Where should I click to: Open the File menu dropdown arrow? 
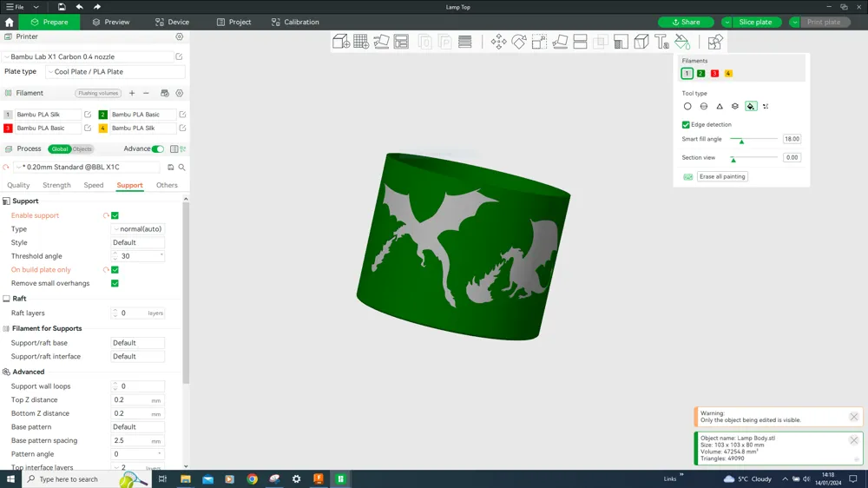coord(36,7)
